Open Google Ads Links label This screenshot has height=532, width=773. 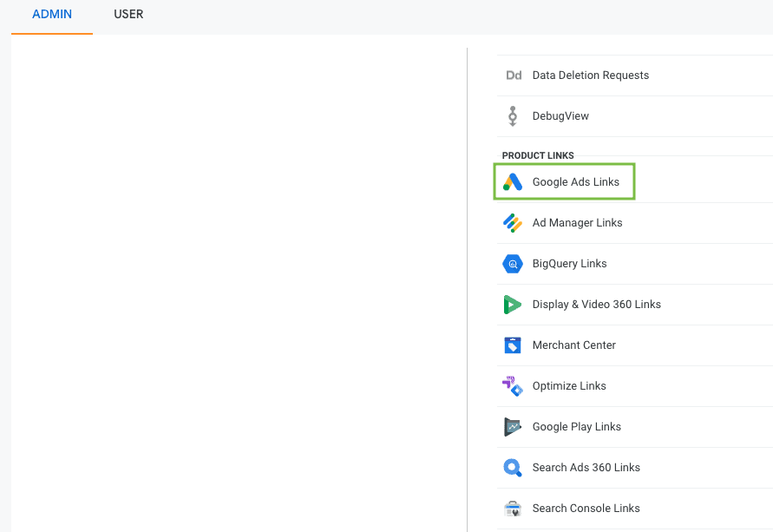[576, 182]
